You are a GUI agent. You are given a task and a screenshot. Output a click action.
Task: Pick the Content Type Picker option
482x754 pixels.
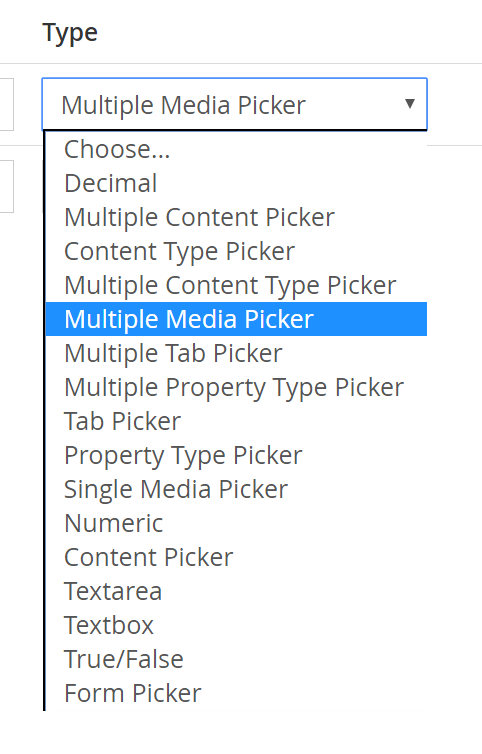[236, 251]
